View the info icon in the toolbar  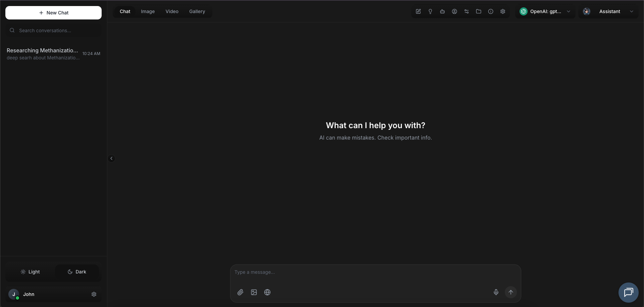[x=491, y=11]
